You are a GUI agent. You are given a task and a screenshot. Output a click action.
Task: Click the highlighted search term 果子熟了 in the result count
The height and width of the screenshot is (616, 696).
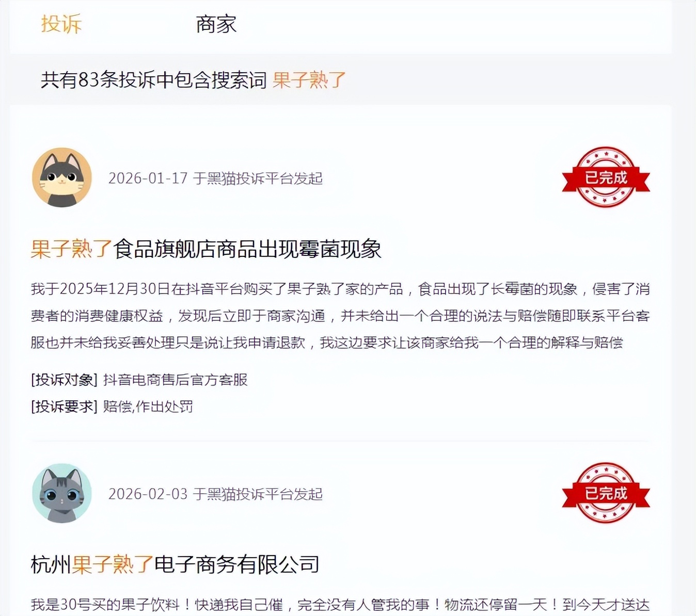pos(309,80)
